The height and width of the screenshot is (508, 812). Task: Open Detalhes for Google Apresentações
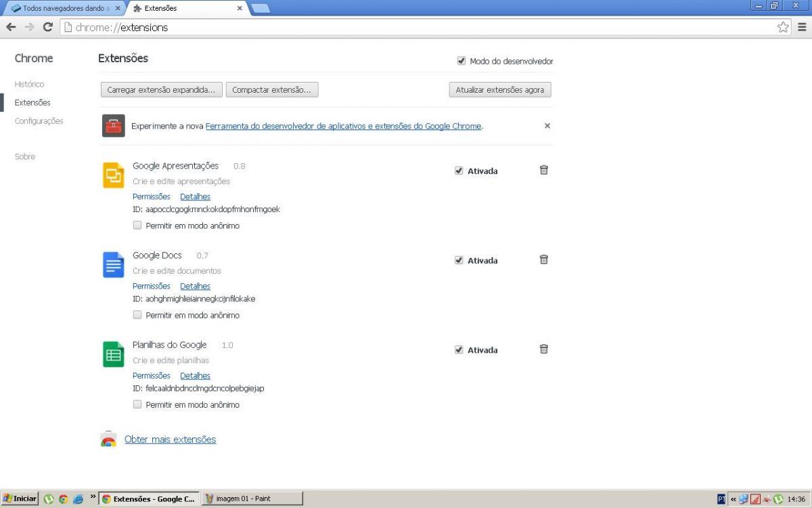tap(196, 196)
